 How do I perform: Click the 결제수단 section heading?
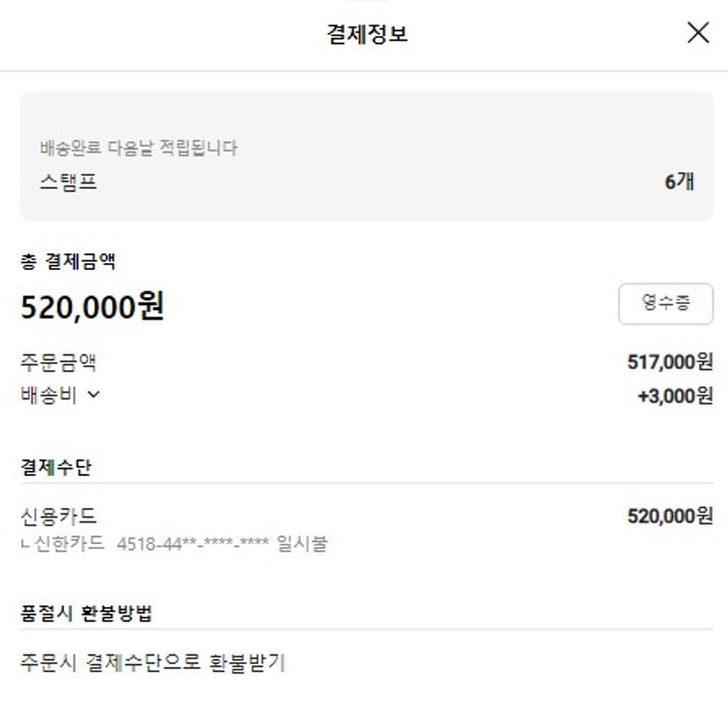coord(56,465)
